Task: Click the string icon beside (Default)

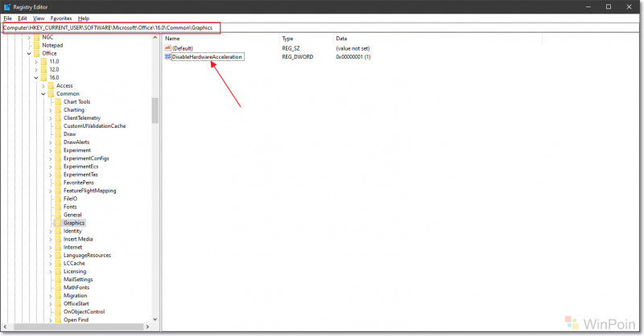Action: [167, 48]
